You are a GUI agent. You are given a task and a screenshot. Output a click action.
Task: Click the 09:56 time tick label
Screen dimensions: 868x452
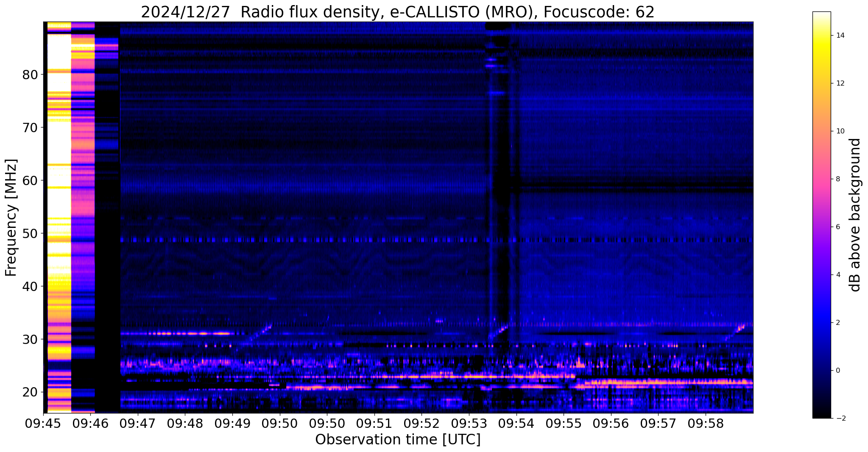611,424
